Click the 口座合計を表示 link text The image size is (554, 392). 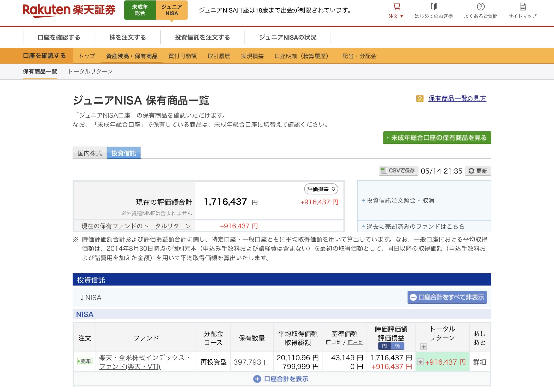click(x=286, y=379)
